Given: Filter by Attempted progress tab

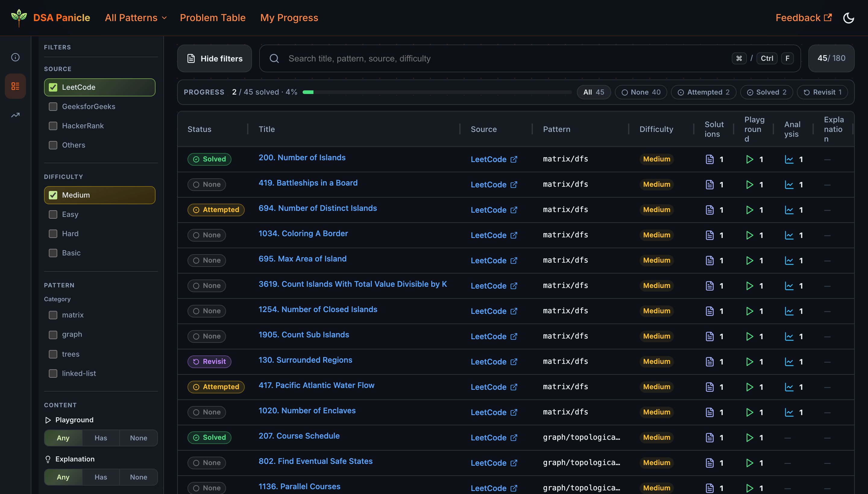Looking at the screenshot, I should pyautogui.click(x=703, y=92).
